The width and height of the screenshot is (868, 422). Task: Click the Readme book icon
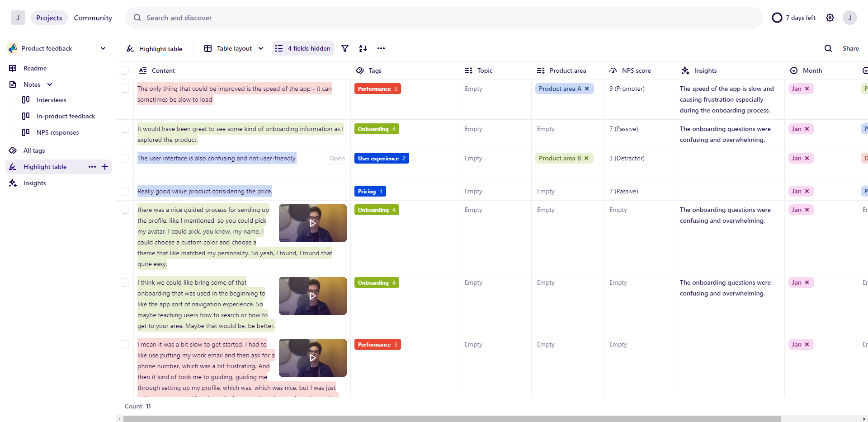13,68
